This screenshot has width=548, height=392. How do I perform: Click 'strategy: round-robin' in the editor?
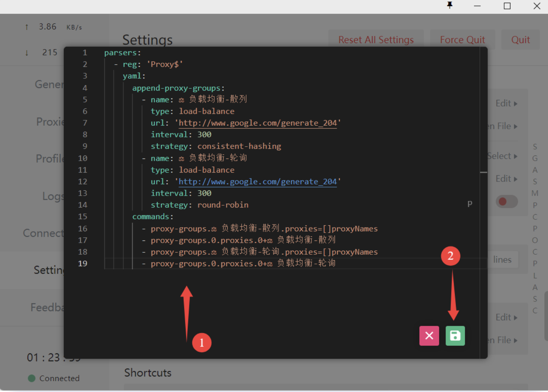pos(199,205)
